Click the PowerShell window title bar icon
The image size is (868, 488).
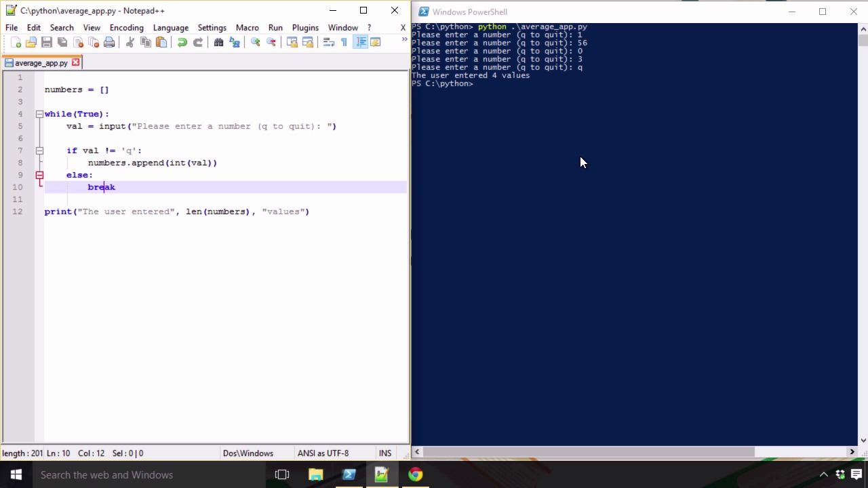[x=424, y=12]
